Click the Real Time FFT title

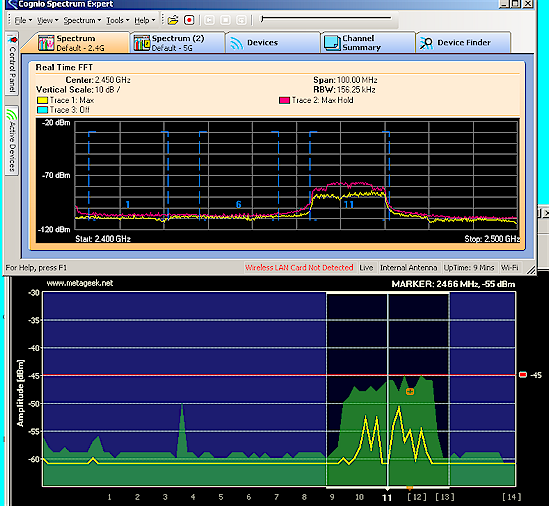64,67
